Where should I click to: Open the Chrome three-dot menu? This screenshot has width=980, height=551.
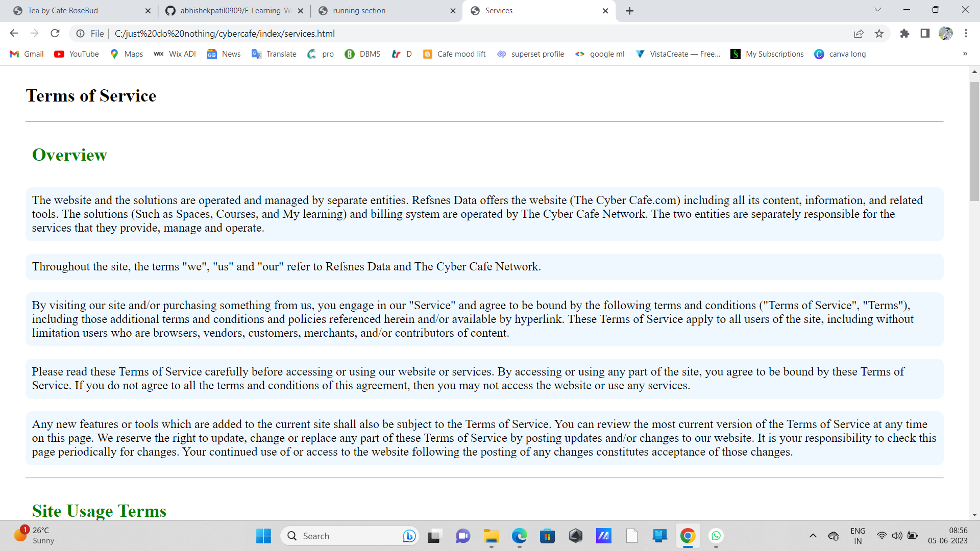(x=966, y=34)
